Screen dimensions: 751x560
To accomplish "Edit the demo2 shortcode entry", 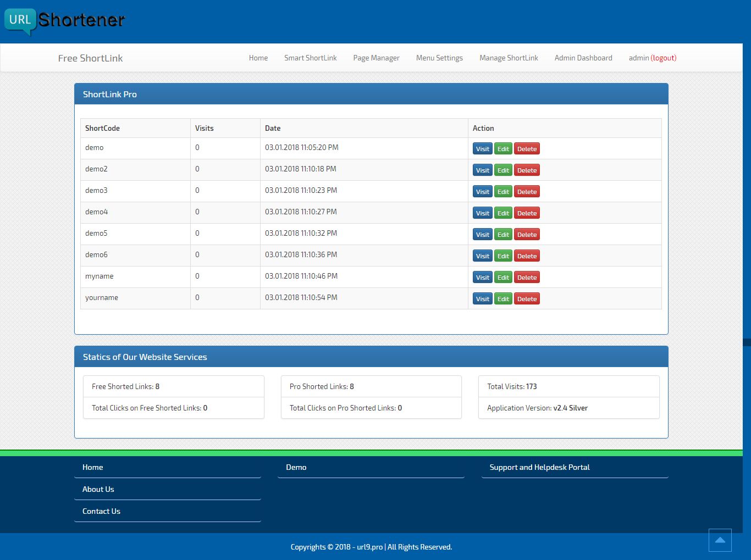I will coord(503,170).
